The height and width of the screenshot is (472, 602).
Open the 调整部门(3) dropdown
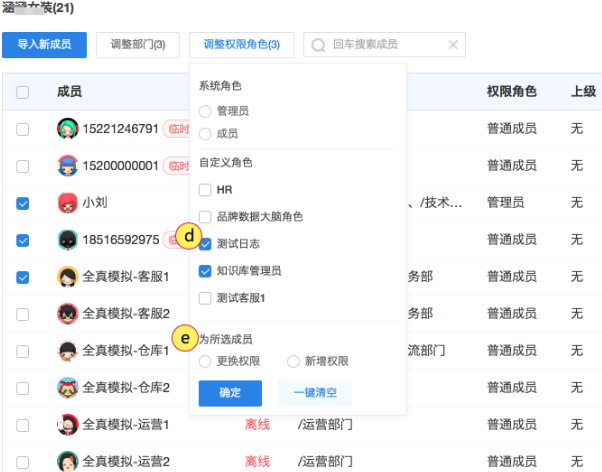(138, 45)
